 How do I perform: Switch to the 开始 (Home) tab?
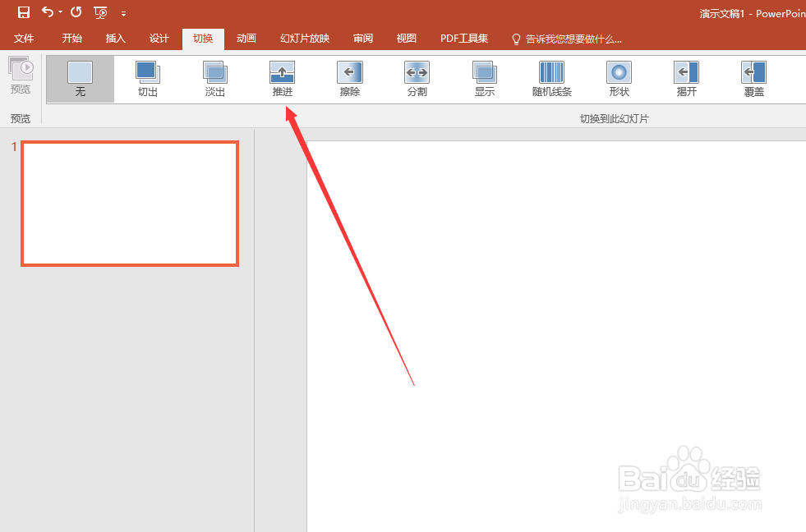pos(72,39)
